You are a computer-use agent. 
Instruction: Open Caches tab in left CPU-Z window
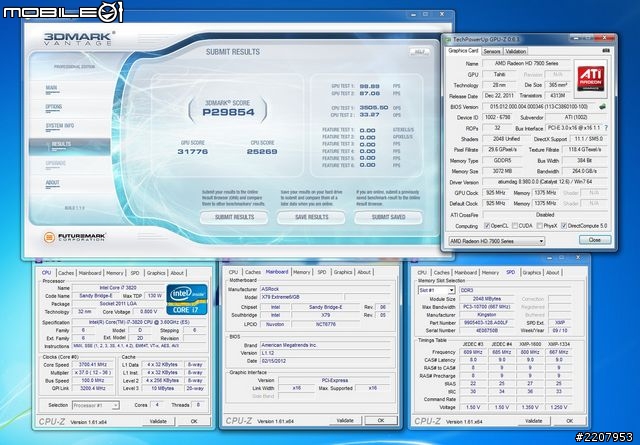click(x=66, y=273)
